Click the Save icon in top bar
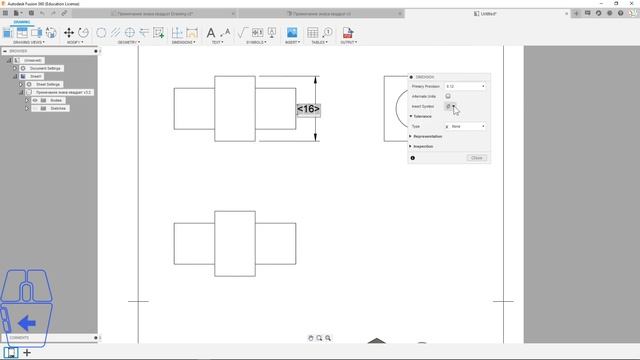 [x=31, y=13]
